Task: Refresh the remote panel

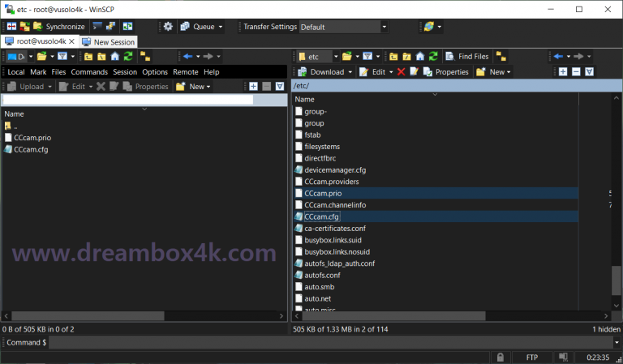Action: pos(433,57)
